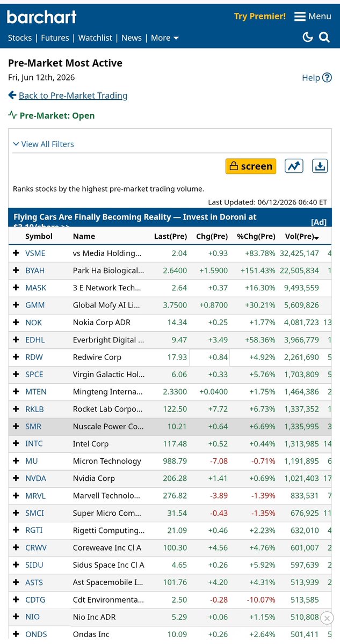Expand the INTC row plus icon
Screen dimensions: 340x644
click(x=16, y=444)
